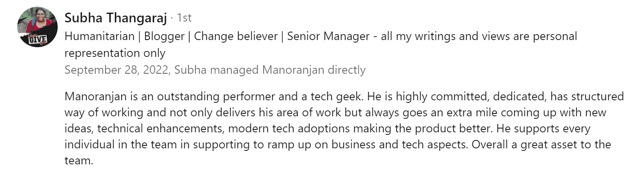This screenshot has height=177, width=644.
Task: Click the Senior Manager title text
Action: pos(328,36)
